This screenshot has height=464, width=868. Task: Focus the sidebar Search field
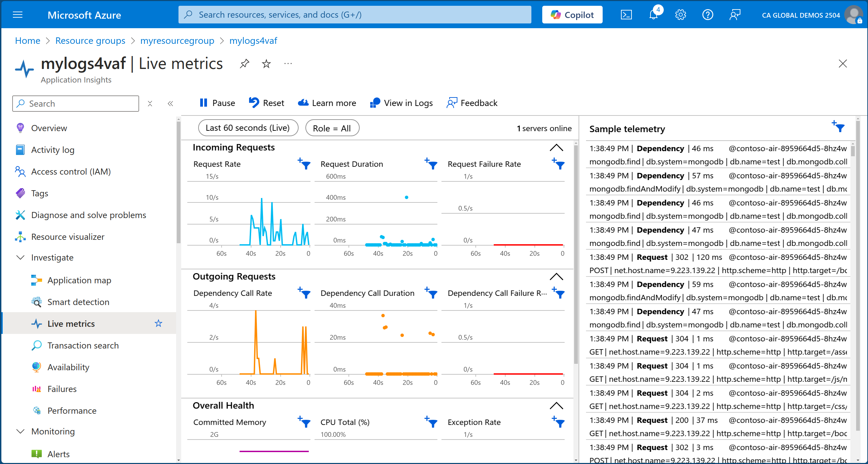[76, 103]
